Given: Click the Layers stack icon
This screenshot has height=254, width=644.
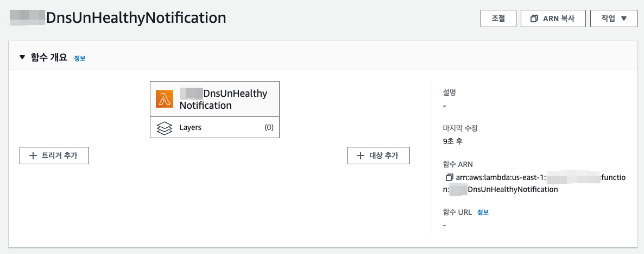Looking at the screenshot, I should (165, 128).
